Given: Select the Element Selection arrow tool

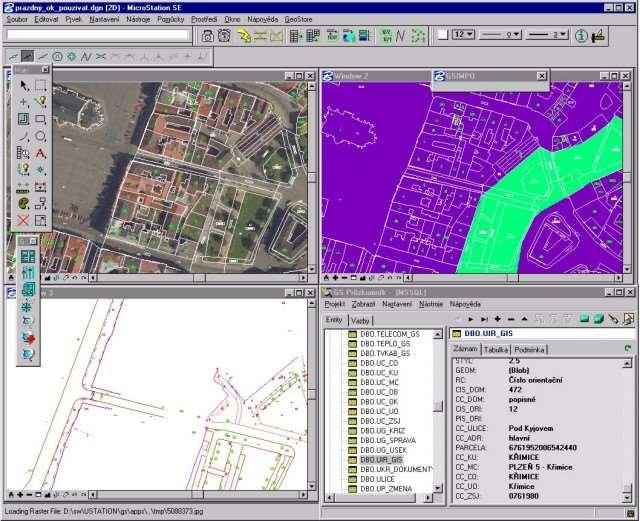Looking at the screenshot, I should tap(24, 85).
